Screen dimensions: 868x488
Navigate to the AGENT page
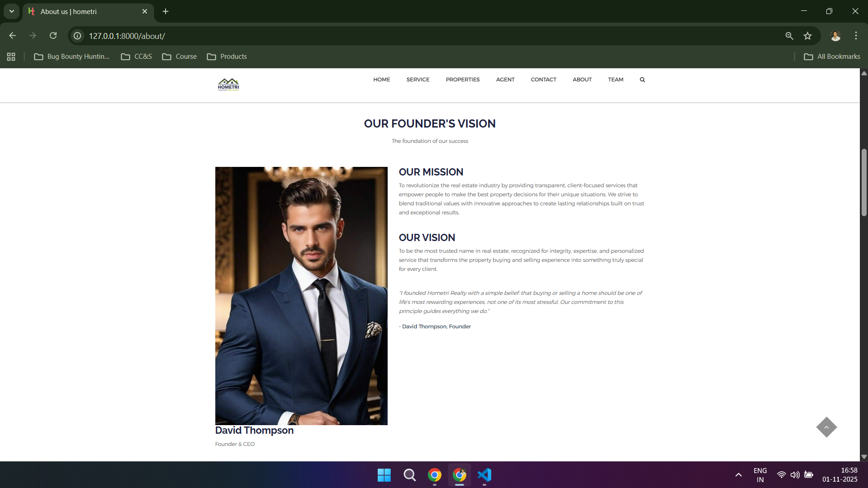pyautogui.click(x=505, y=80)
